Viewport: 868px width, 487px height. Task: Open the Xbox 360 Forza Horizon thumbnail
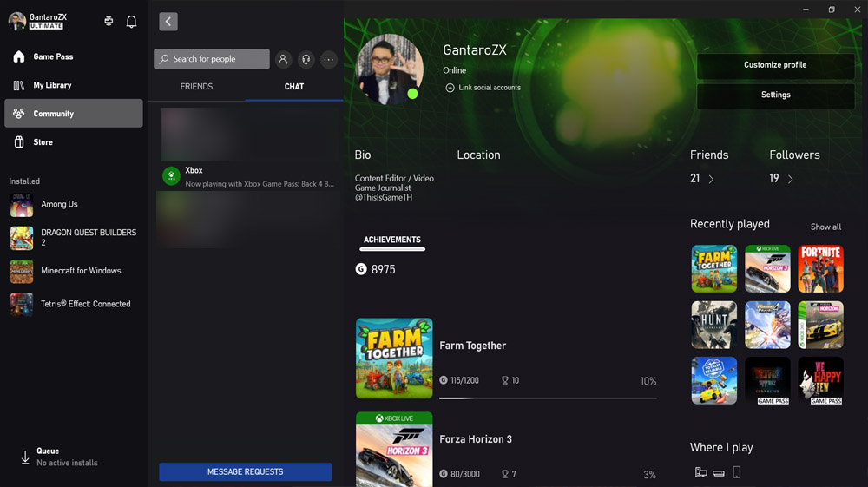820,325
